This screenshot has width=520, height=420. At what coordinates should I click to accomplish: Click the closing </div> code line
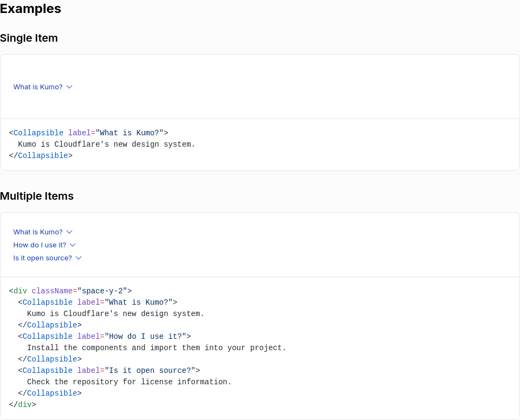tap(23, 405)
